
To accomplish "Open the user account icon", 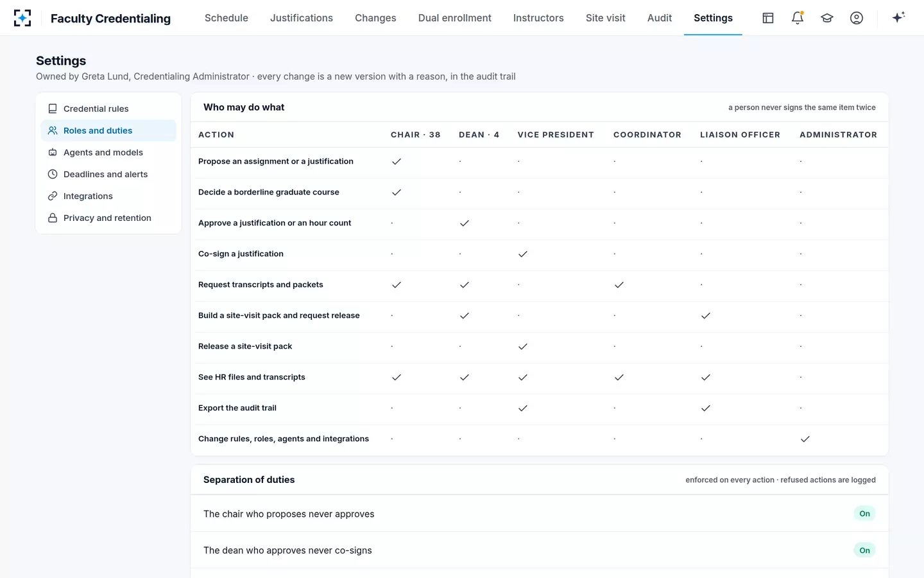I will click(857, 18).
